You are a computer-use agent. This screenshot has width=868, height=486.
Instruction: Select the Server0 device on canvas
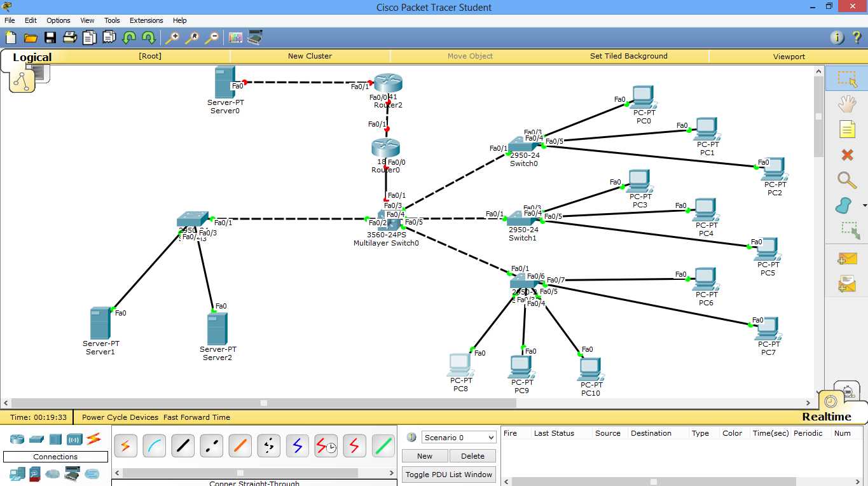click(x=225, y=82)
